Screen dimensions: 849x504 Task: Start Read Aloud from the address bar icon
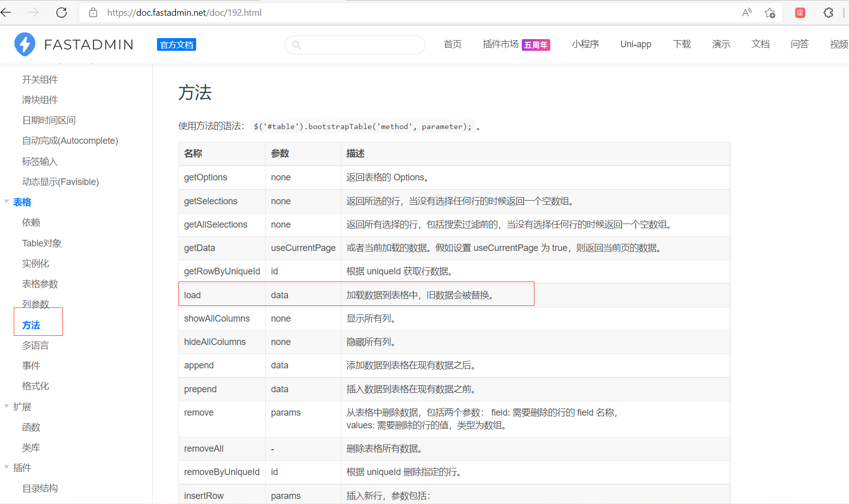point(747,13)
